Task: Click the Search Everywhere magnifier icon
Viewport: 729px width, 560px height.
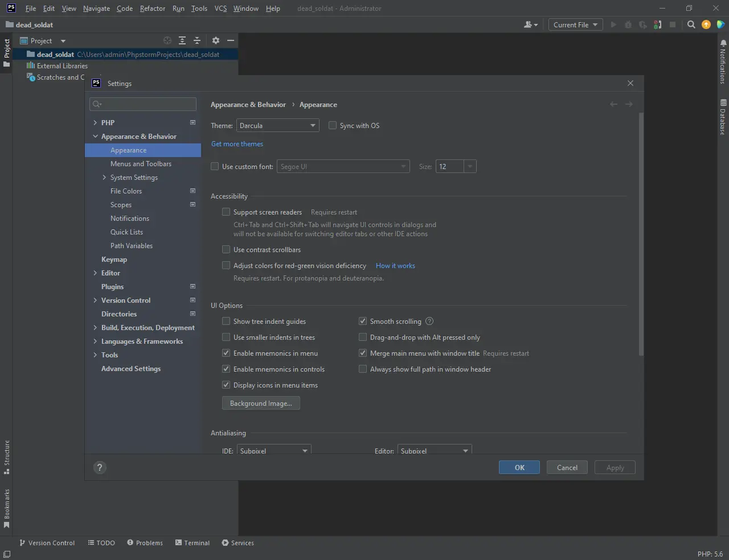Action: pyautogui.click(x=691, y=24)
